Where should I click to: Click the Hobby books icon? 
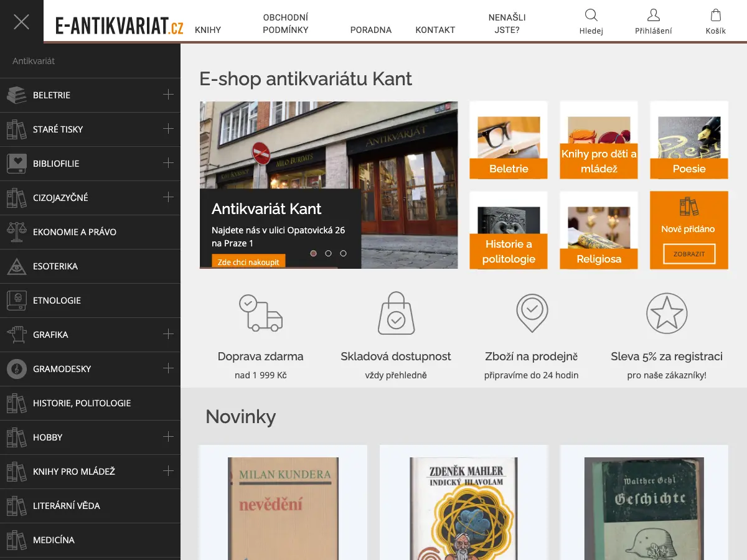point(16,437)
